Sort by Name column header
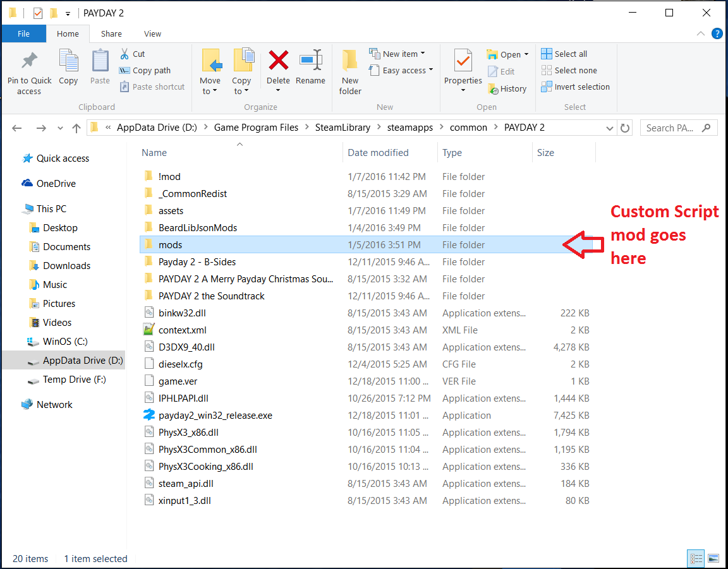 (154, 153)
